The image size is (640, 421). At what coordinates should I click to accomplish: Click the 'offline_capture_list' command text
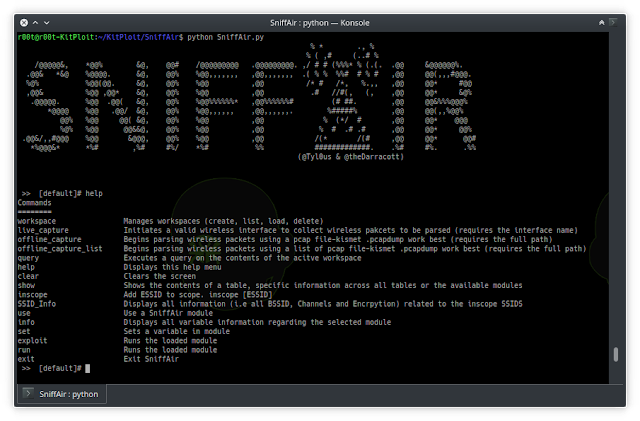[x=60, y=249]
